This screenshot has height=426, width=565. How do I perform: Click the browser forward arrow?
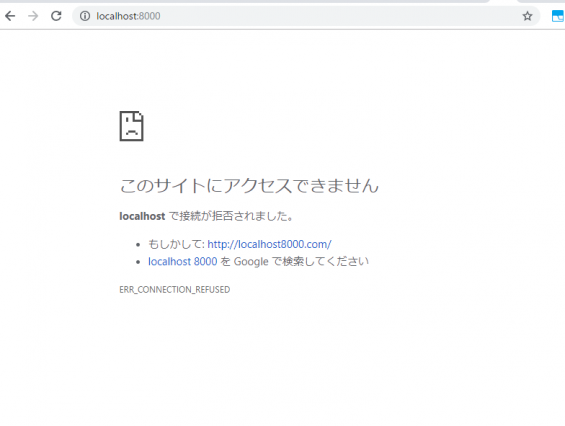click(x=33, y=16)
